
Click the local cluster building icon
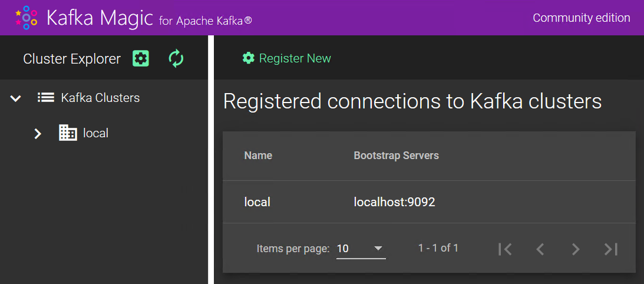tap(68, 133)
